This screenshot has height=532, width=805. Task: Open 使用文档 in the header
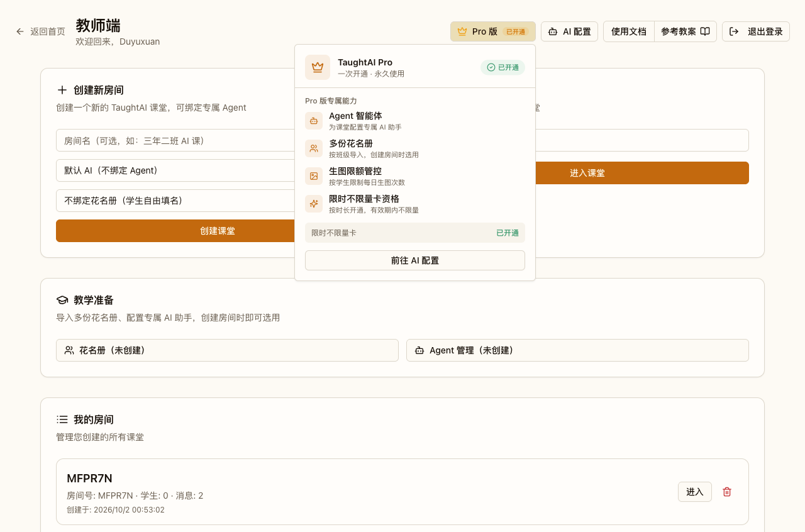point(629,31)
